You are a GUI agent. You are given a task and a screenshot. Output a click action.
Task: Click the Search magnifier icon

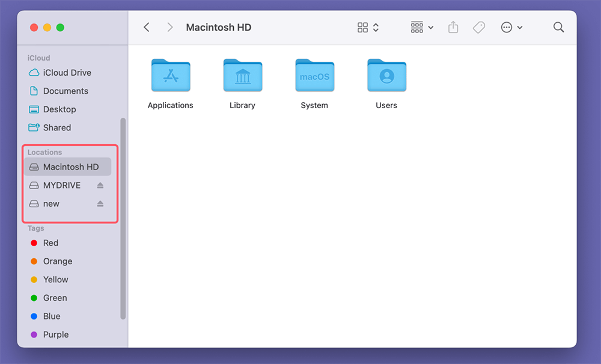tap(558, 27)
